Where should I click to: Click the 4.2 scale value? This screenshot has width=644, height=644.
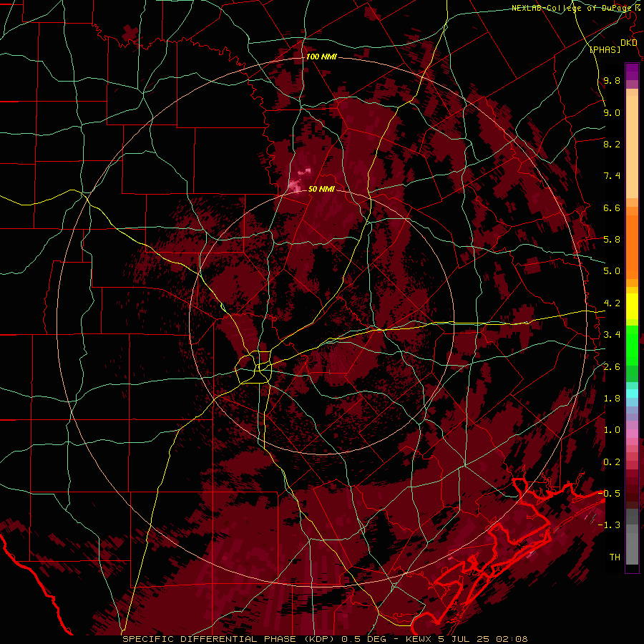coord(612,303)
